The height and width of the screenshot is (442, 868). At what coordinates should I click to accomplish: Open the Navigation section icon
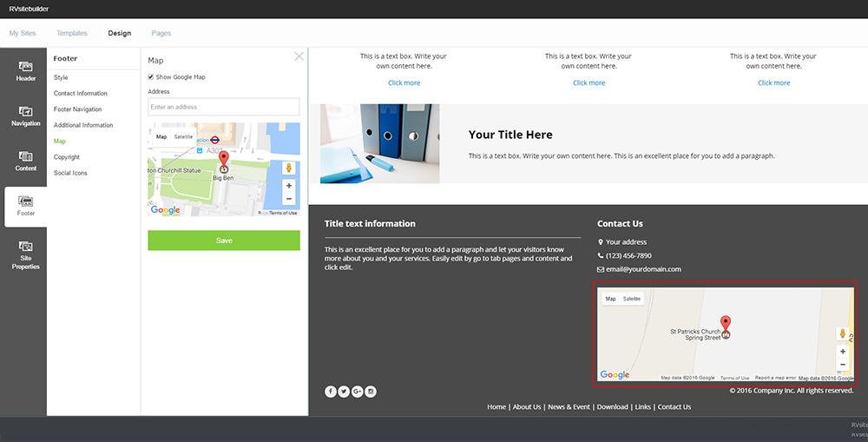[x=25, y=116]
